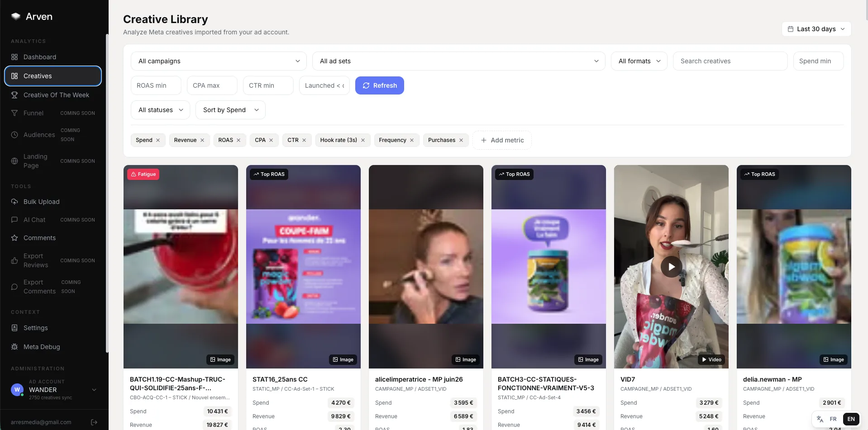Image resolution: width=868 pixels, height=430 pixels.
Task: Remove the Spend metric chip
Action: [158, 140]
